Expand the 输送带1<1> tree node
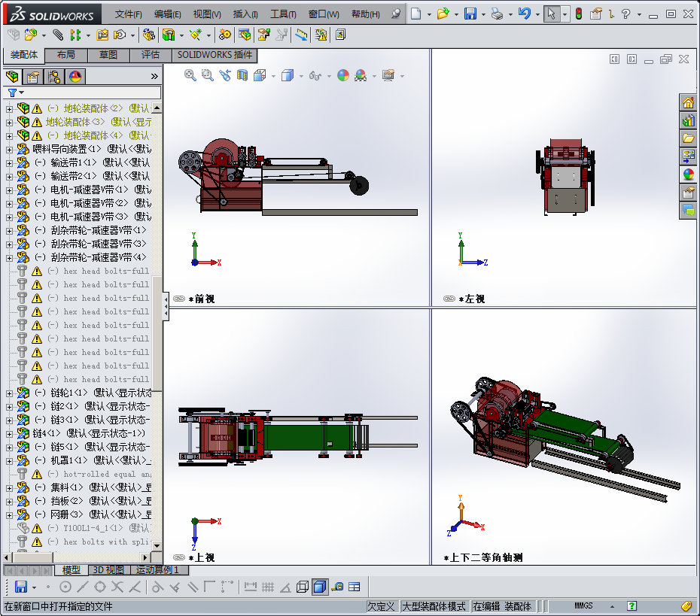Screen dimensions: 700x616 pyautogui.click(x=9, y=163)
